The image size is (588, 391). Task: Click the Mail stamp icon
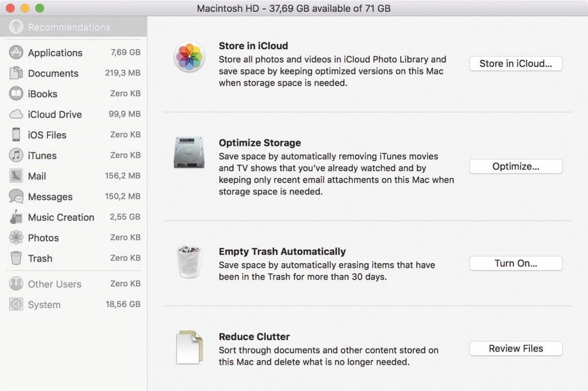coord(17,176)
